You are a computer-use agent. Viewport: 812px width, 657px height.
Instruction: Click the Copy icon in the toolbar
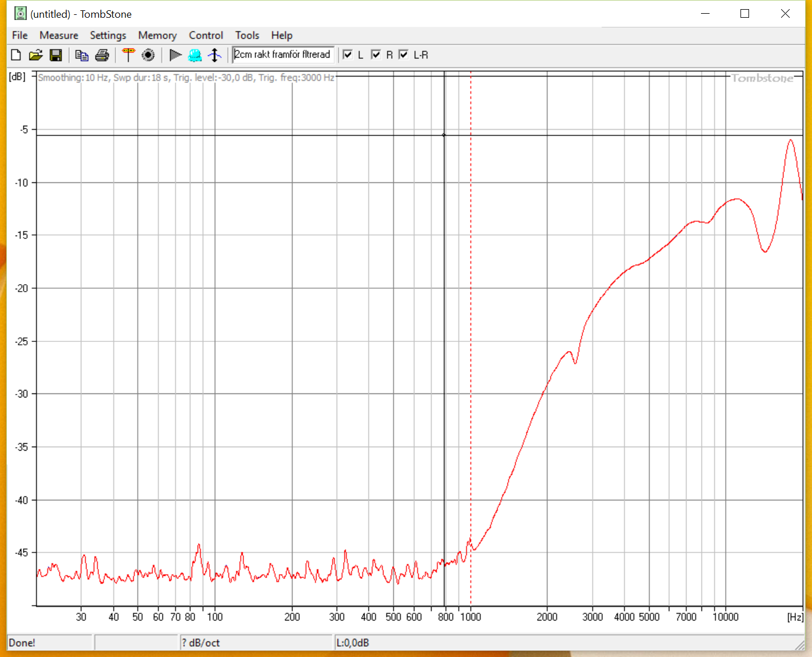(82, 55)
